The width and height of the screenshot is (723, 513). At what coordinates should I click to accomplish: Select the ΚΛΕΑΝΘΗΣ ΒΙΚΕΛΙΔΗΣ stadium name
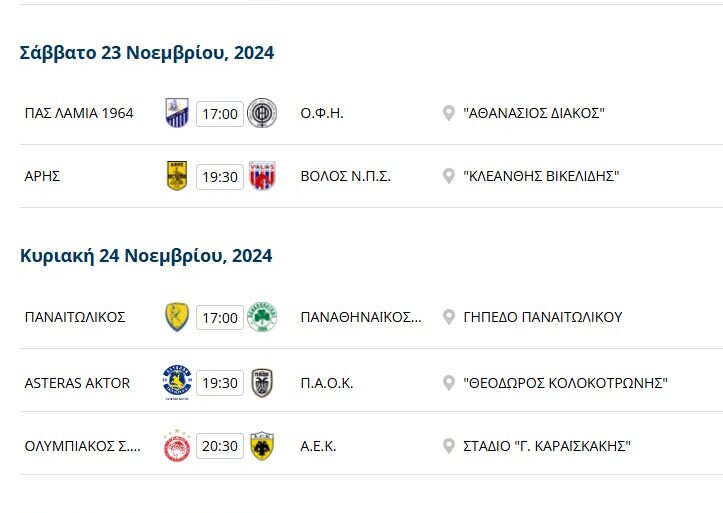[x=542, y=177]
